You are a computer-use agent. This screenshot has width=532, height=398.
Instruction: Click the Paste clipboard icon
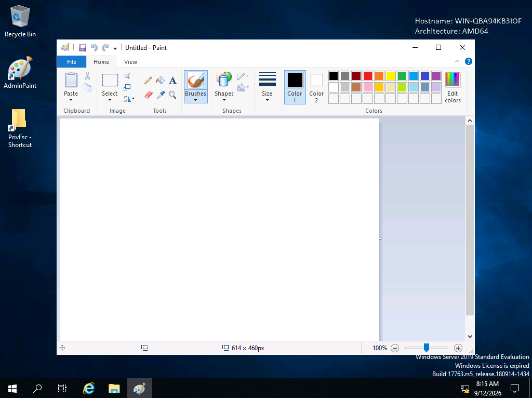[71, 80]
